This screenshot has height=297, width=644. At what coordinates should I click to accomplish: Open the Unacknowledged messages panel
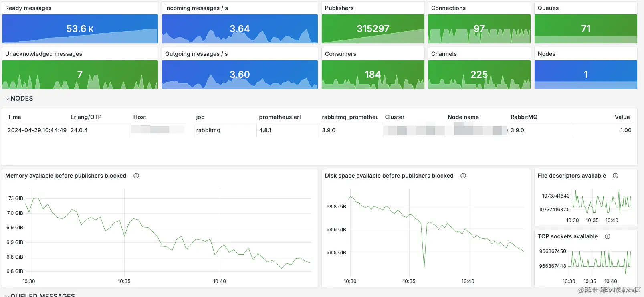click(80, 68)
